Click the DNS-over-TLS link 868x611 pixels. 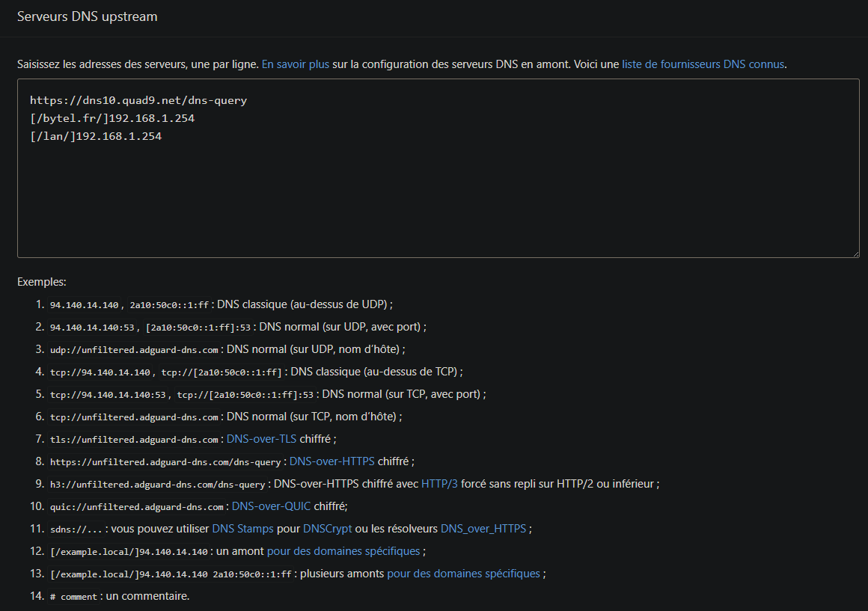point(261,439)
